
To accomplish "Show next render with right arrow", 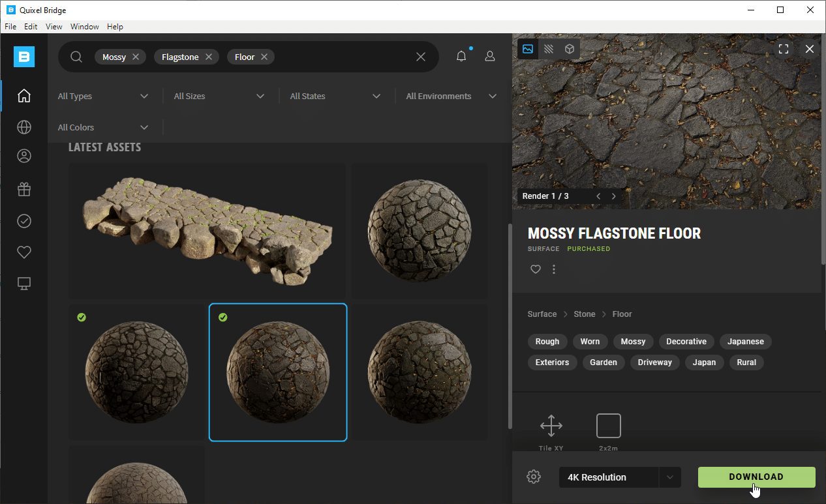I will 614,196.
